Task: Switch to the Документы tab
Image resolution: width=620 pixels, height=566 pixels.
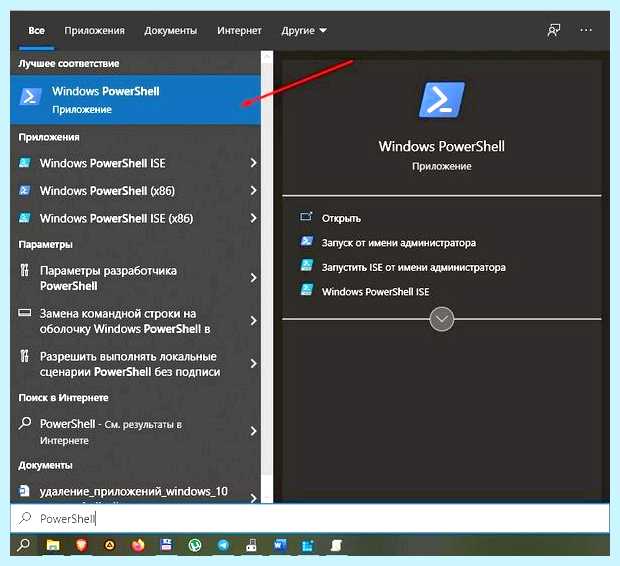Action: point(170,30)
